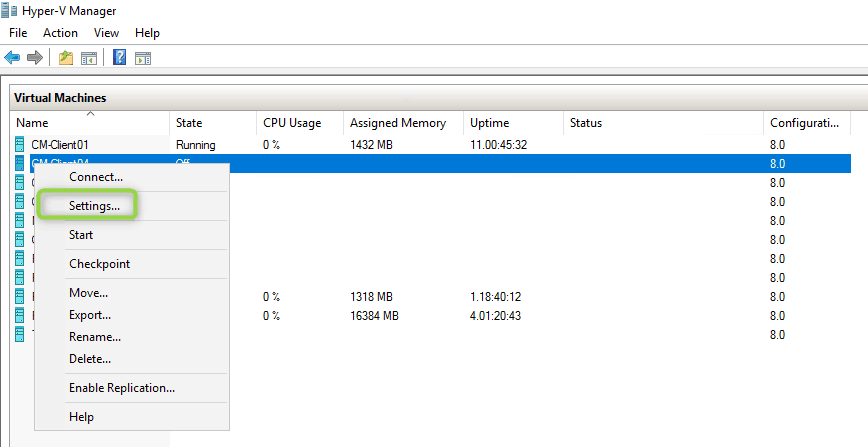Click the Hyper-V Manager title bar icon
Image resolution: width=868 pixels, height=447 pixels.
click(x=10, y=11)
